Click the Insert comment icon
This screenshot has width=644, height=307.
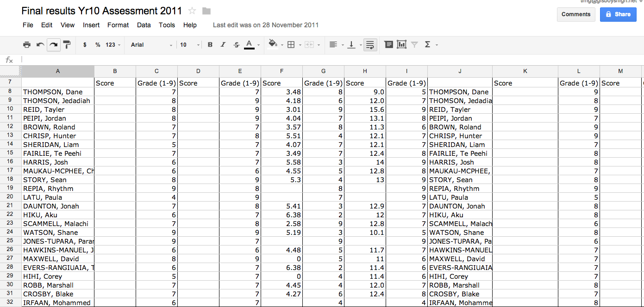point(388,44)
